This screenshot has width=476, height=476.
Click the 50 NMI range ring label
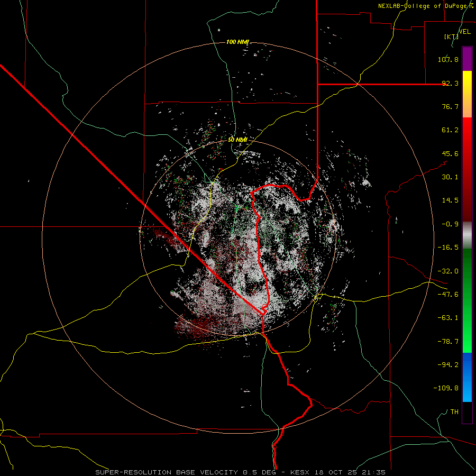tap(237, 140)
